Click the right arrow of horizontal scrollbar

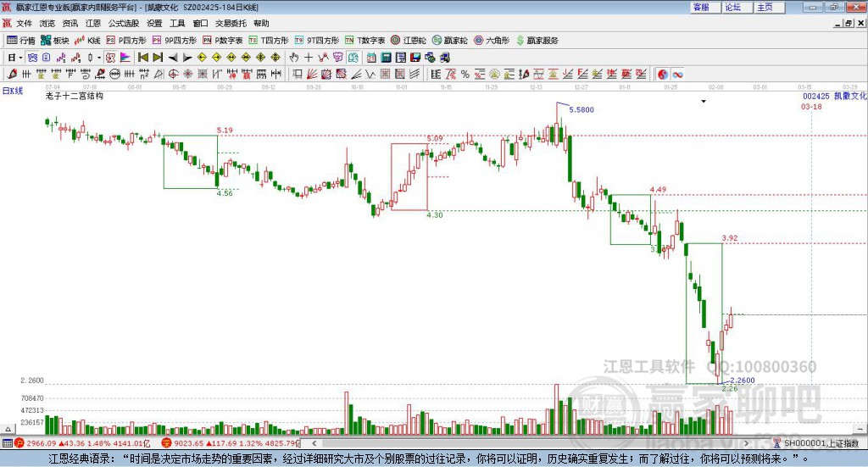(746, 443)
